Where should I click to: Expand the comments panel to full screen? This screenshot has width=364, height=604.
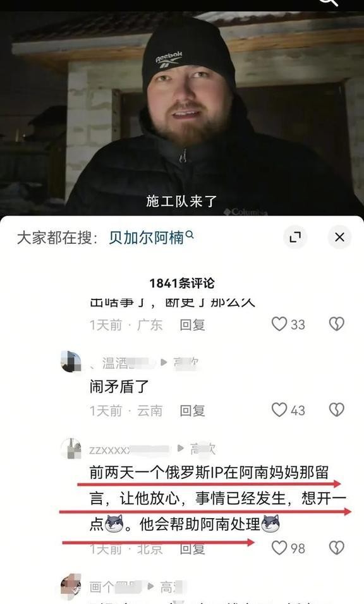point(295,237)
